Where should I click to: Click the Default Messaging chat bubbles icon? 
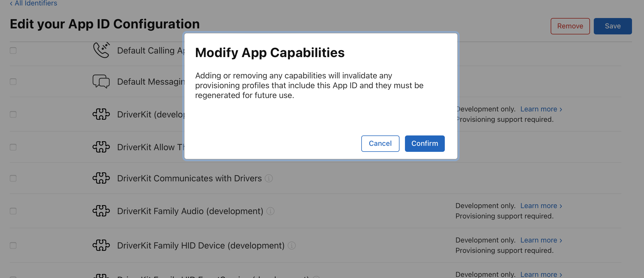pyautogui.click(x=101, y=81)
